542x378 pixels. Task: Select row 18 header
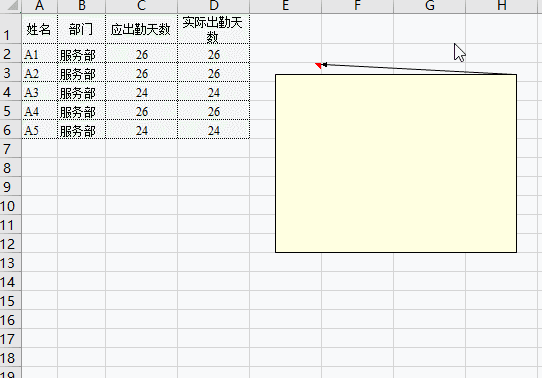(10, 357)
